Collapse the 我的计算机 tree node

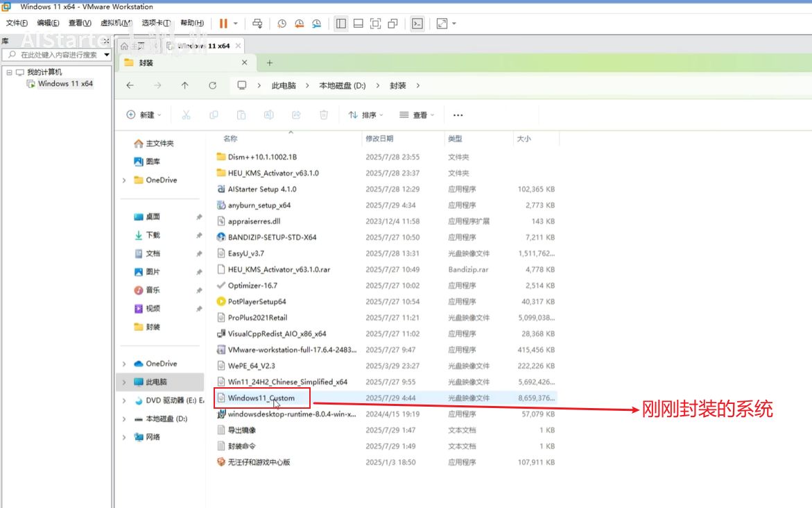click(9, 72)
